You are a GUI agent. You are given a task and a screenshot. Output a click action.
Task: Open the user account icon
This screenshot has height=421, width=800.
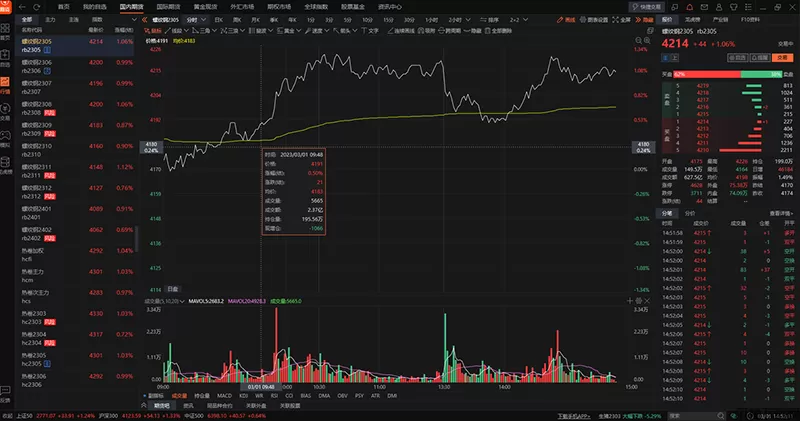(x=719, y=7)
